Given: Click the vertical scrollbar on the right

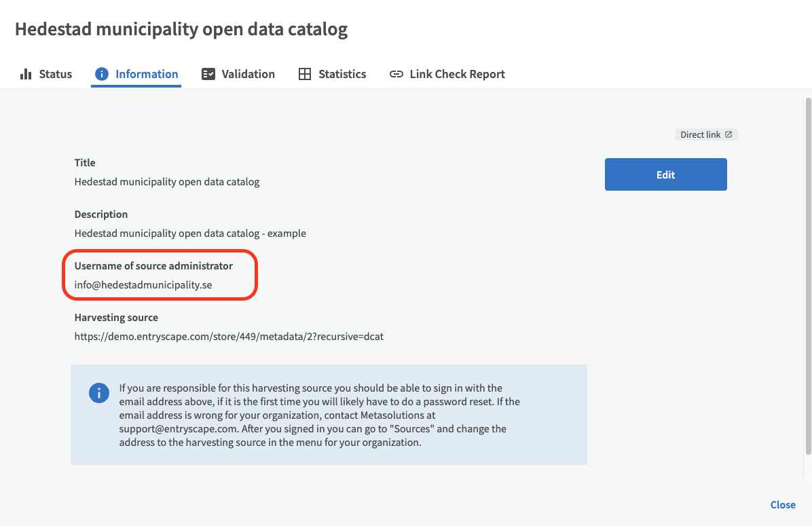Looking at the screenshot, I should pyautogui.click(x=807, y=271).
